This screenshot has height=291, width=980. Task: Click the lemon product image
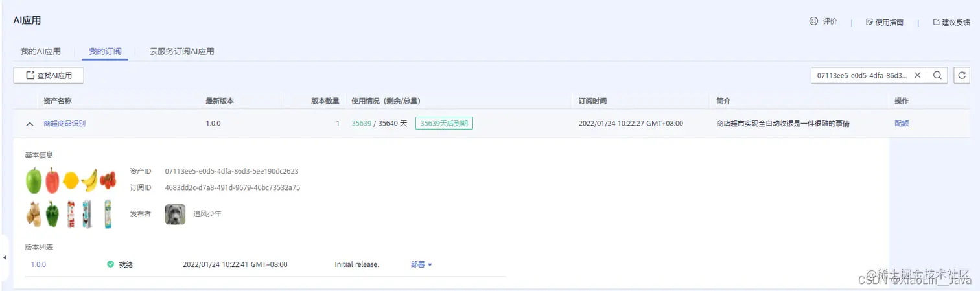pos(71,181)
